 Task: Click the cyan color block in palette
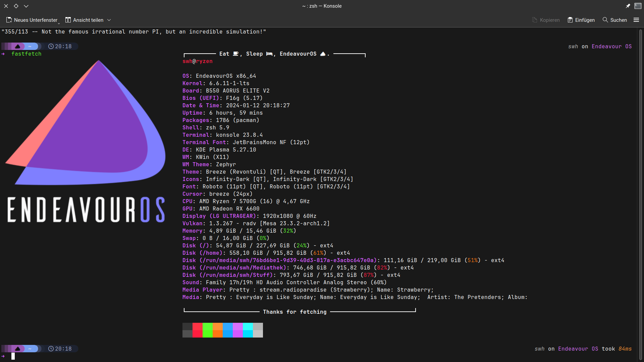coord(248,330)
